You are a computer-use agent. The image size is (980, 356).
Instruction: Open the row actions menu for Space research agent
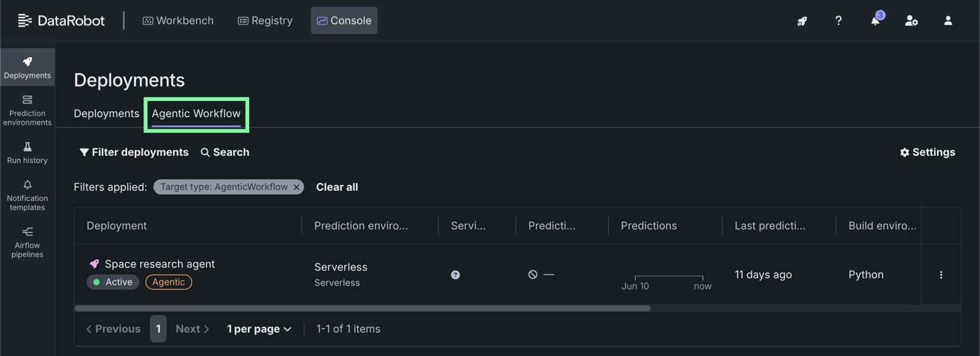tap(941, 274)
